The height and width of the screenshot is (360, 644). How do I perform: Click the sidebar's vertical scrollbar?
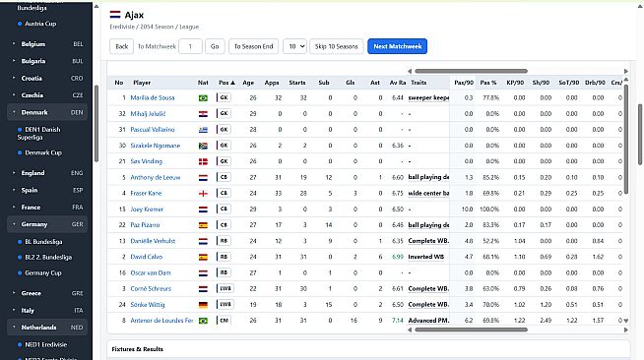(97, 123)
